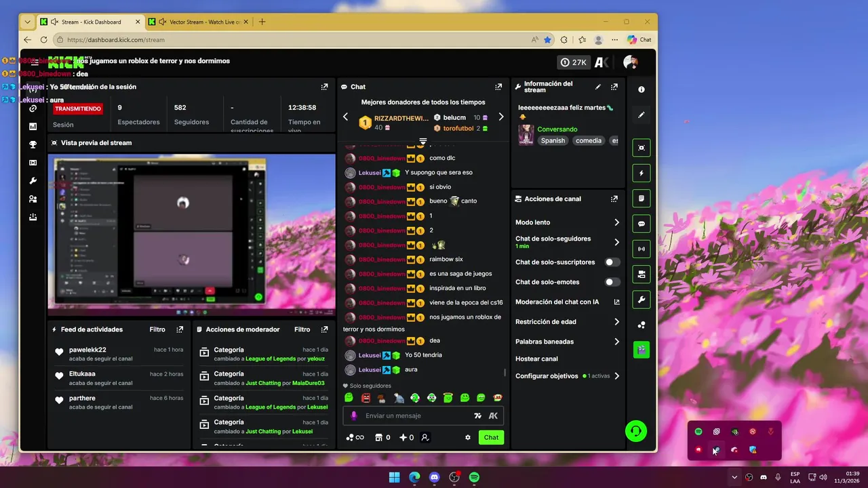Image resolution: width=868 pixels, height=488 pixels.
Task: Click the Conversando category link
Action: (557, 129)
